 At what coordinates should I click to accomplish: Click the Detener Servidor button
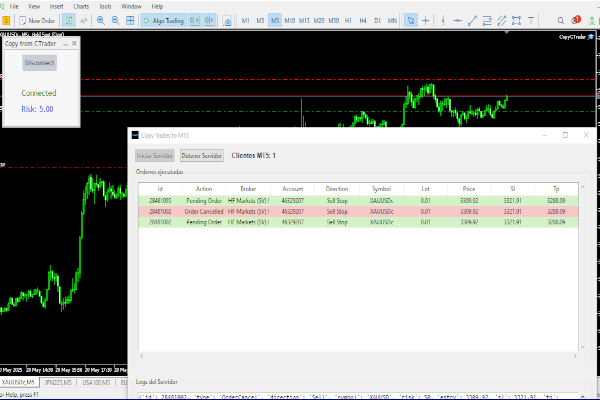202,156
